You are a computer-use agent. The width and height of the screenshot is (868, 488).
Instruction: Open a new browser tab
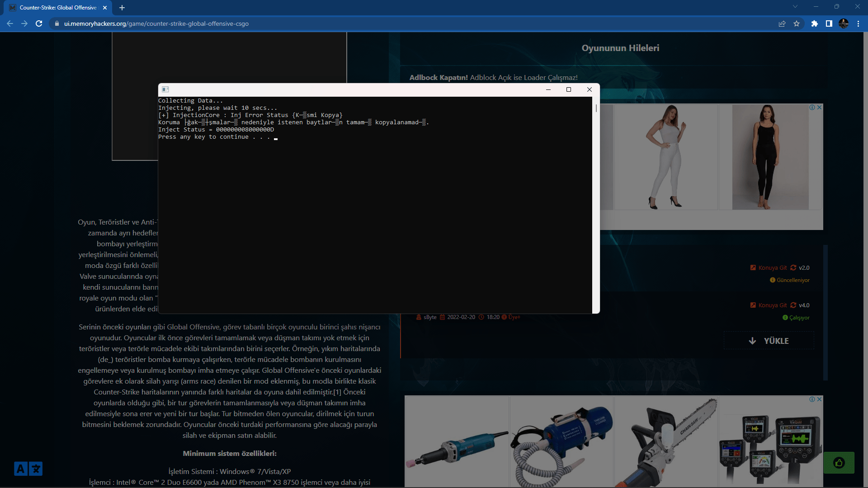coord(122,8)
